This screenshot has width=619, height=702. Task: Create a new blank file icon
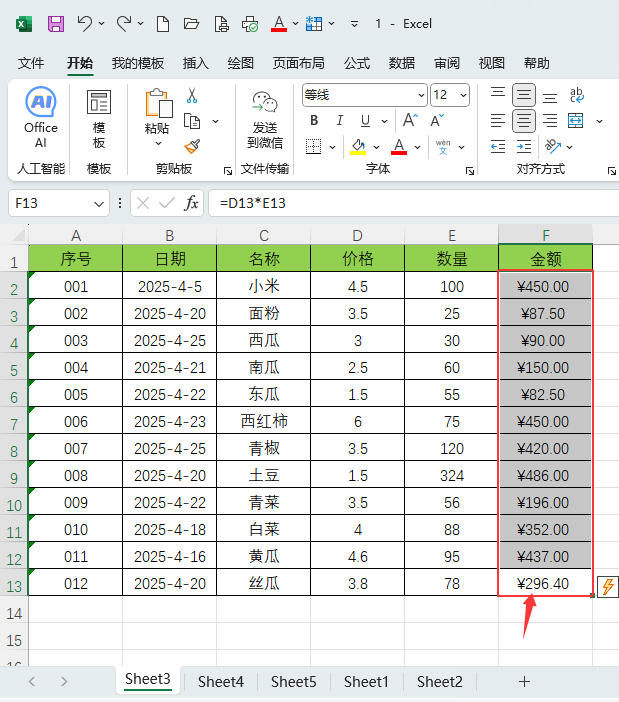163,24
